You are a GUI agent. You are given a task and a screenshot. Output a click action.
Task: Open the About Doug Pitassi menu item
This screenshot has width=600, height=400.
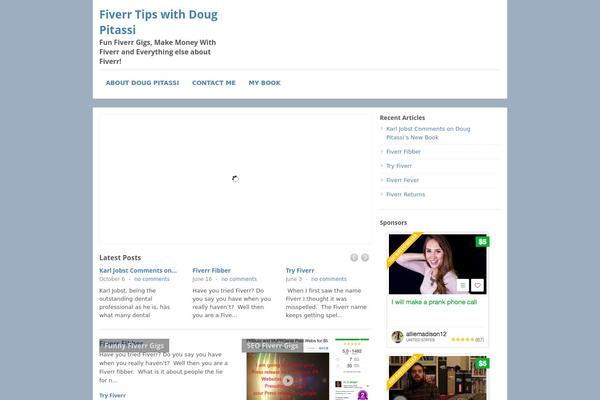coord(142,83)
